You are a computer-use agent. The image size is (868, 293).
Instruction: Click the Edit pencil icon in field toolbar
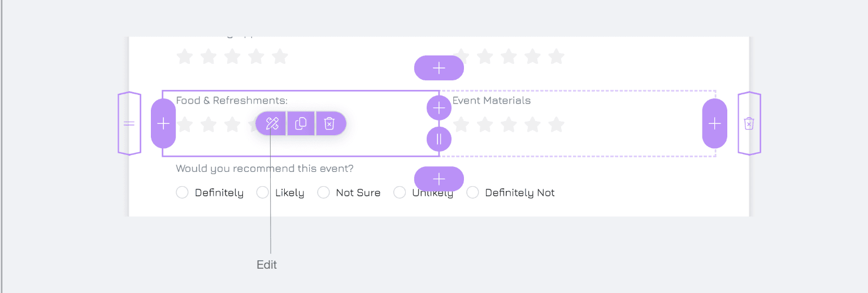(272, 123)
